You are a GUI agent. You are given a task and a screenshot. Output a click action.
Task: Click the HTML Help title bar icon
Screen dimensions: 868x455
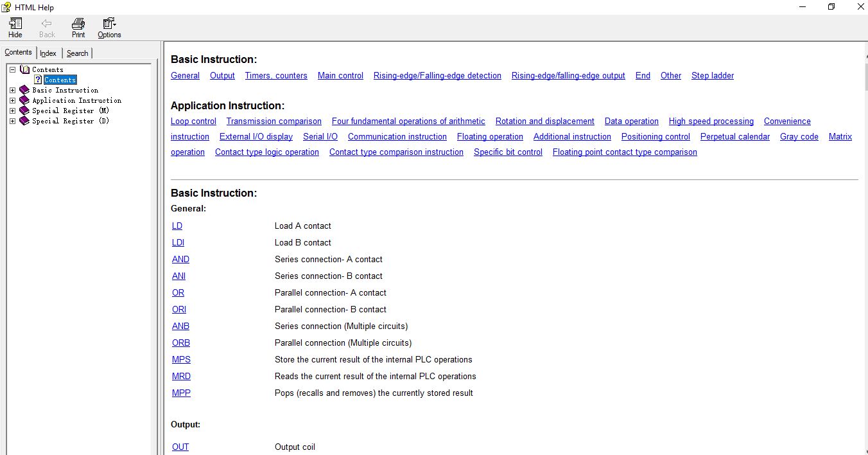[x=6, y=7]
